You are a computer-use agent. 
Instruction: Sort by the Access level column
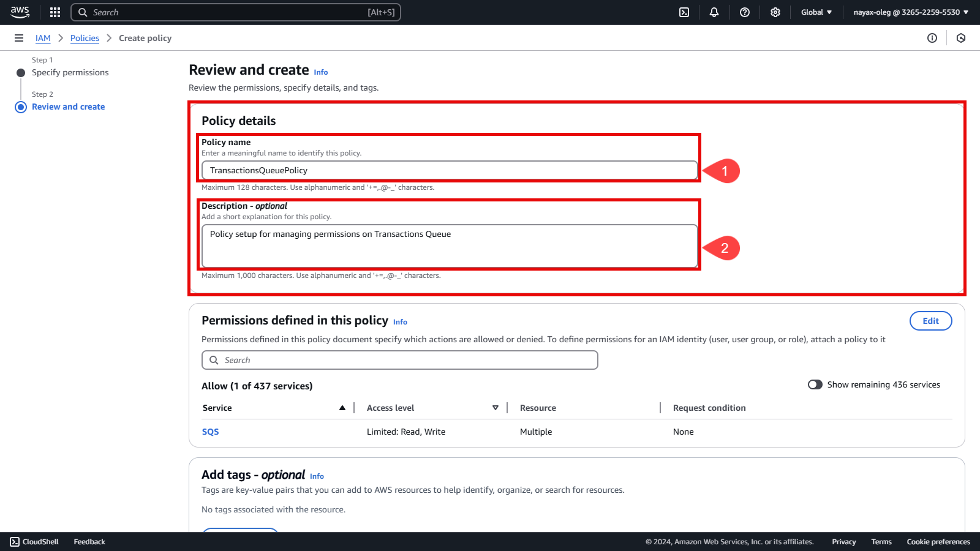[432, 408]
